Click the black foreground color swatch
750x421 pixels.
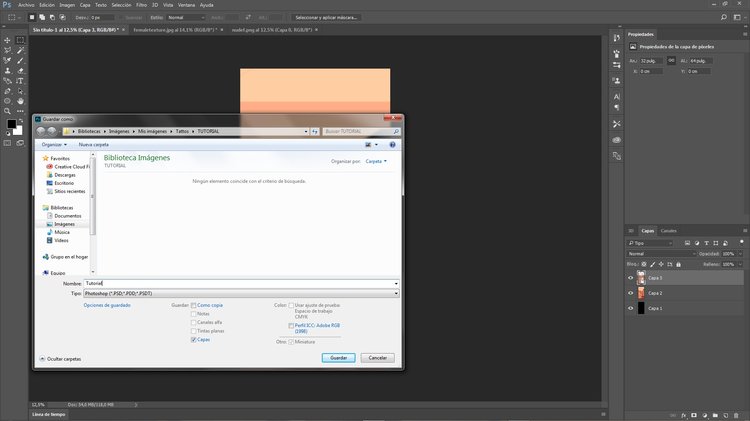pyautogui.click(x=11, y=124)
